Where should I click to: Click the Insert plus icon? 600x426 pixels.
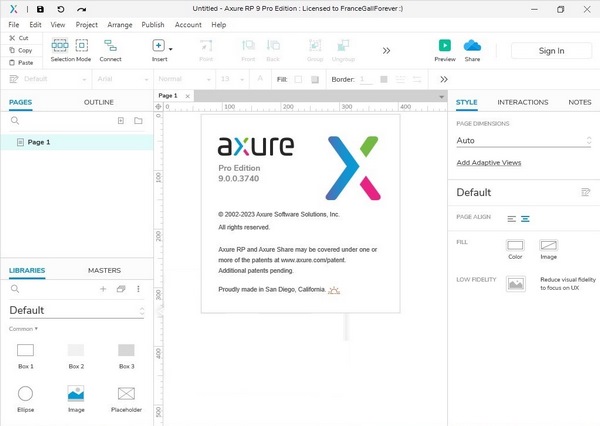[x=158, y=46]
